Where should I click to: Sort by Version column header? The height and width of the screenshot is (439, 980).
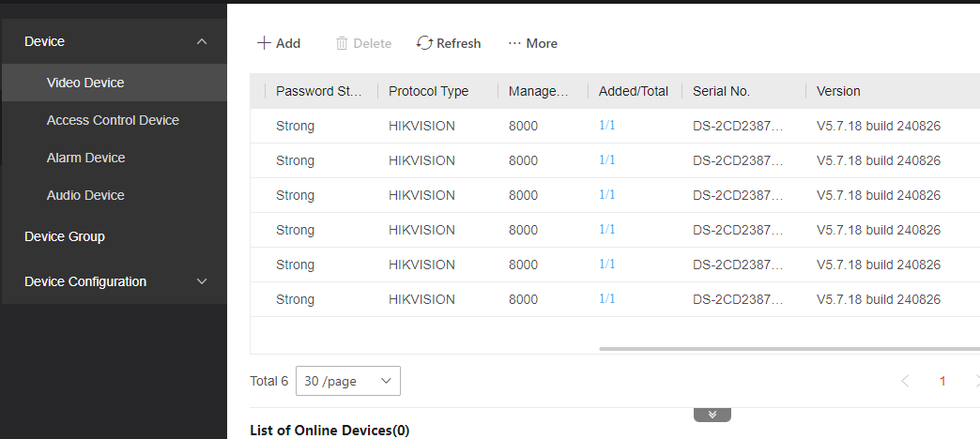point(838,91)
